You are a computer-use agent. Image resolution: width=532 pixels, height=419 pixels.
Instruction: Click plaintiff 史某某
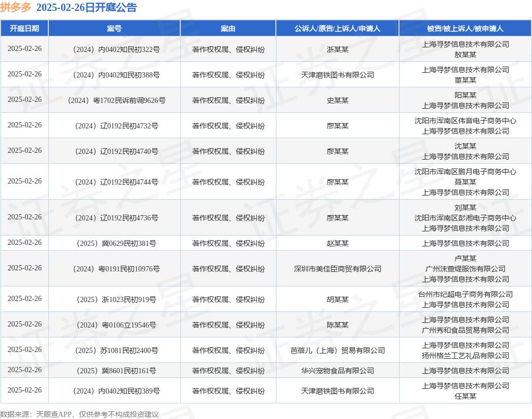pyautogui.click(x=338, y=100)
